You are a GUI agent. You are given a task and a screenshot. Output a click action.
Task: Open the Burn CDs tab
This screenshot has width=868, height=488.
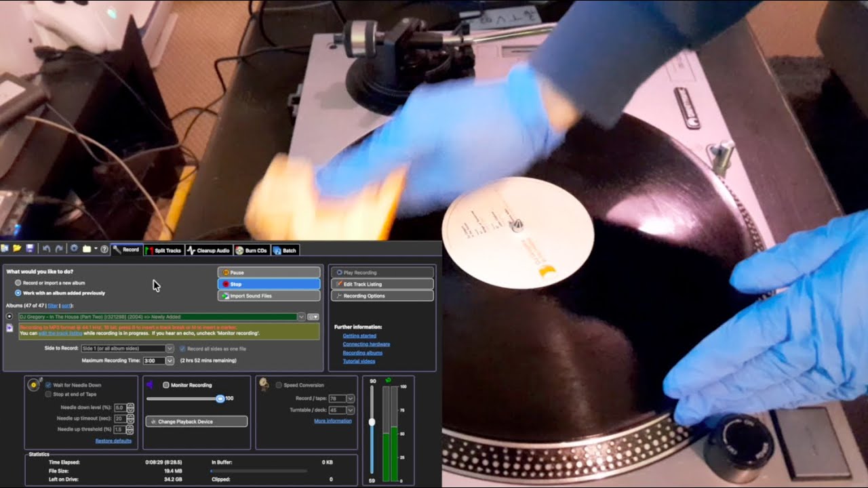[252, 250]
